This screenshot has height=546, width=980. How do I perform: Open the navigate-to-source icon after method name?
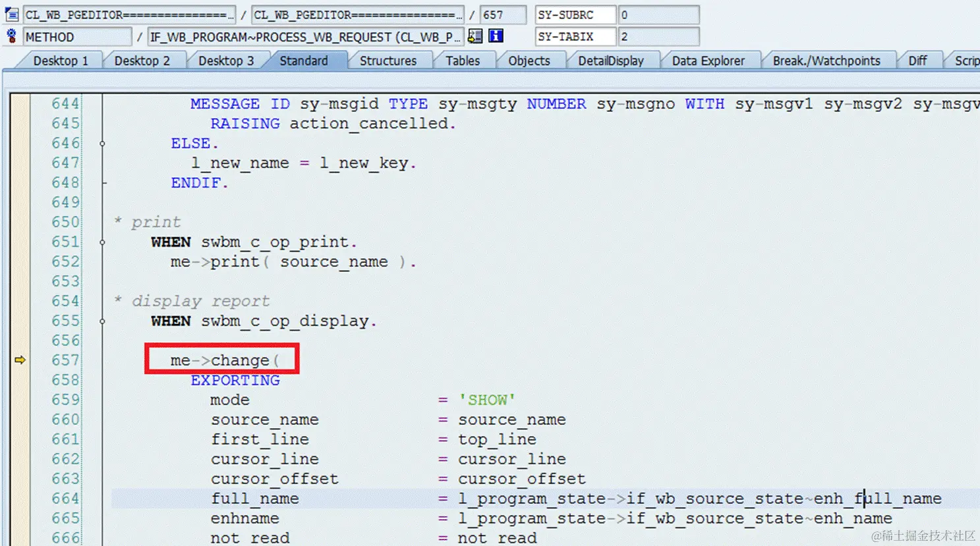pyautogui.click(x=475, y=36)
